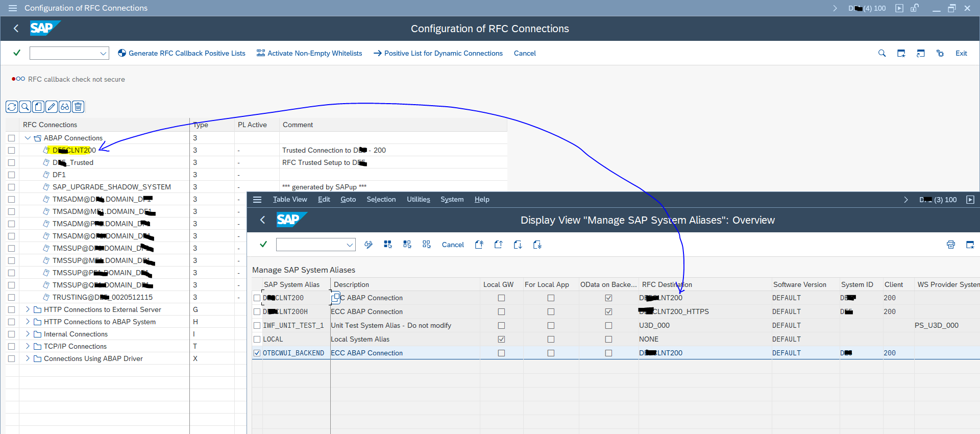980x434 pixels.
Task: Click the Display glasses icon above the RFC tree
Action: (x=65, y=107)
